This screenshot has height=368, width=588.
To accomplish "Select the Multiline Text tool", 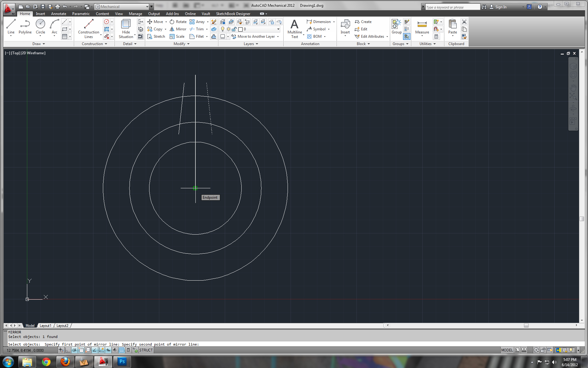I will pos(295,29).
